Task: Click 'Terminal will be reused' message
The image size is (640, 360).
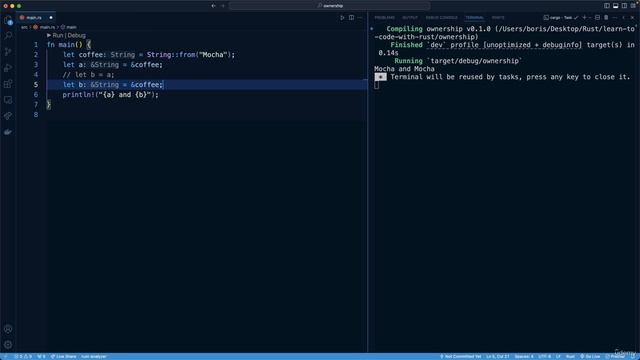Action: tap(510, 77)
